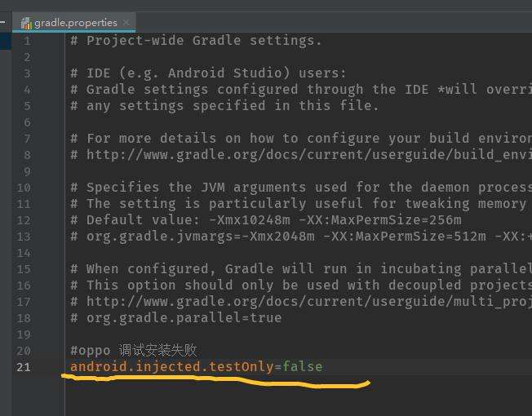Screen dimensions: 532x416
Task: Select the gradle.properties editor tab
Action: 74,23
